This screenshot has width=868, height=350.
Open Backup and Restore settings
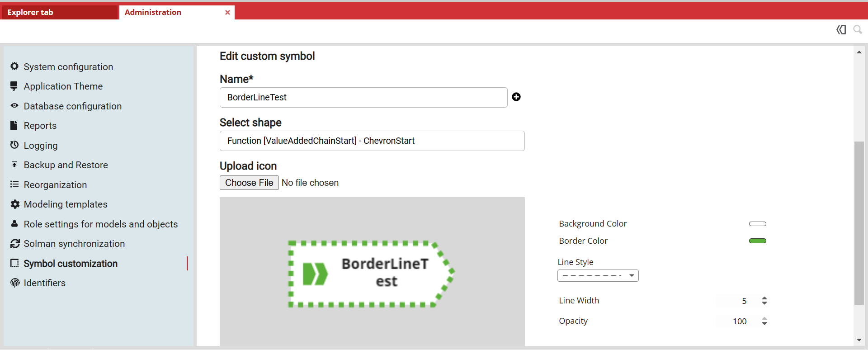point(66,165)
